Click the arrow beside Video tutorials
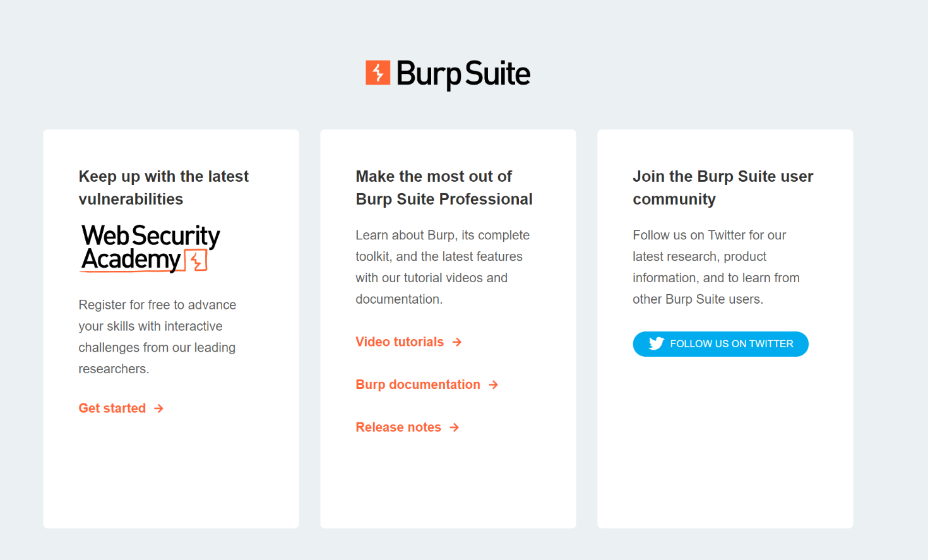The height and width of the screenshot is (560, 928). [x=457, y=342]
